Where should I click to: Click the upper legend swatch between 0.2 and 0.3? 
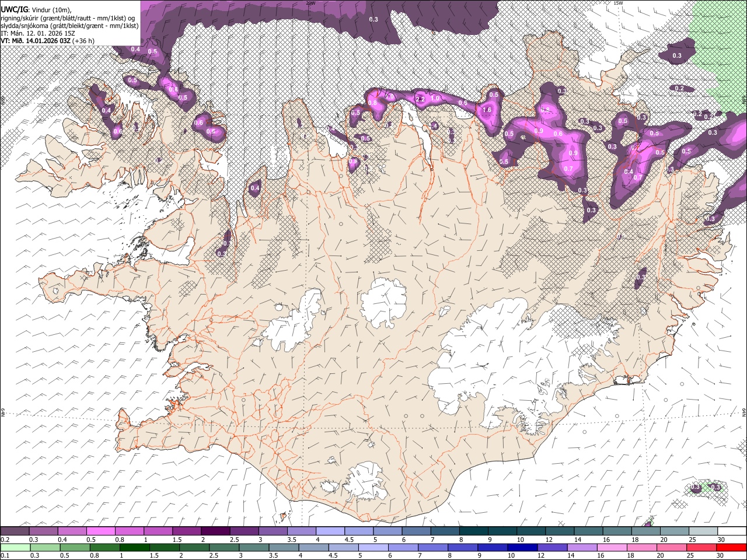click(x=15, y=531)
